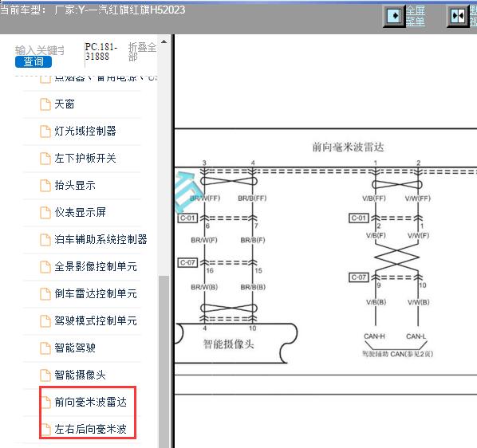
Task: Open the 智能摄像头 entry
Action: tap(80, 375)
